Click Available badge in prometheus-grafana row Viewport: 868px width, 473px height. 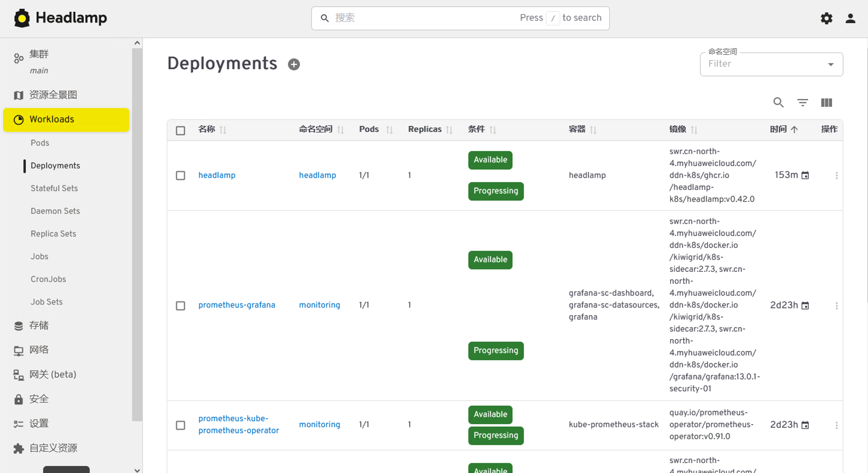click(490, 260)
